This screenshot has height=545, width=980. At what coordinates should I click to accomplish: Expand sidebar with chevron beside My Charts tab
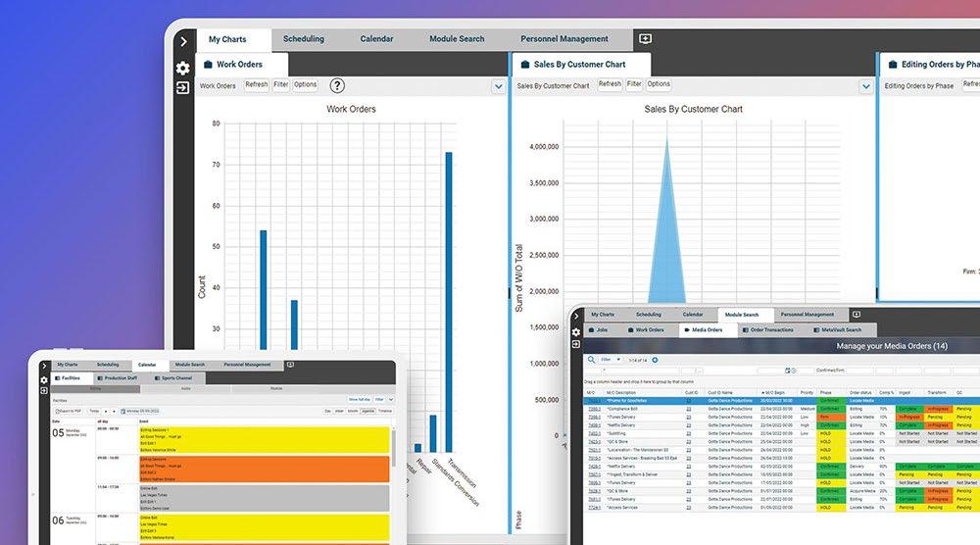[x=183, y=41]
